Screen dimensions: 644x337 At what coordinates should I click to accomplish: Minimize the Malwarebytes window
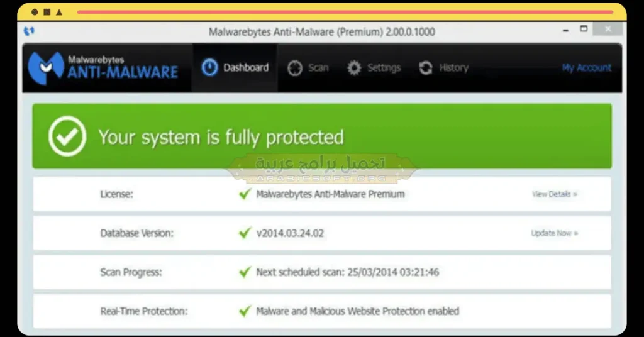point(565,30)
